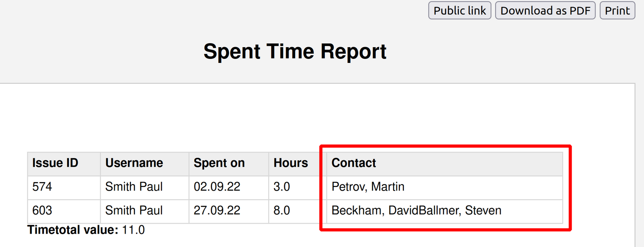Click the Public link button
The image size is (644, 247).
pyautogui.click(x=459, y=10)
